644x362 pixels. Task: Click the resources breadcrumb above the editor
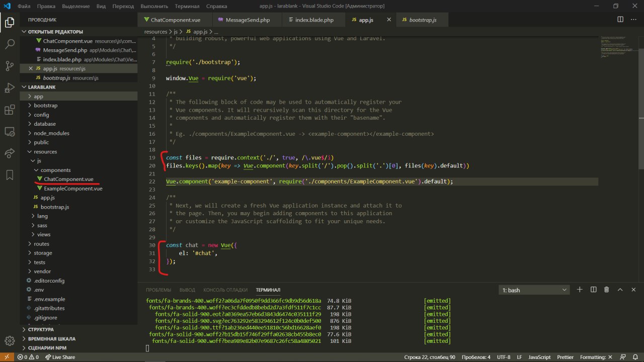click(x=155, y=32)
